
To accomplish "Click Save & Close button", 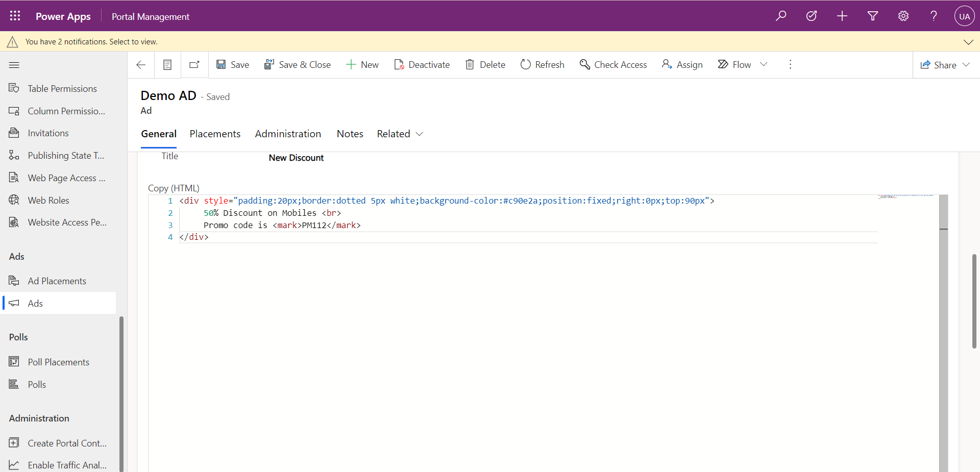I will click(297, 65).
